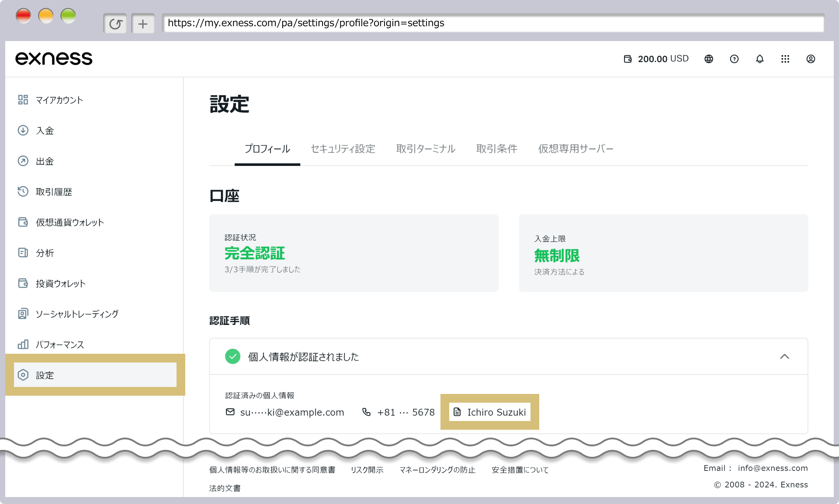Click the 認証済みの個人情報 label
Viewport: 839px width, 504px height.
260,396
